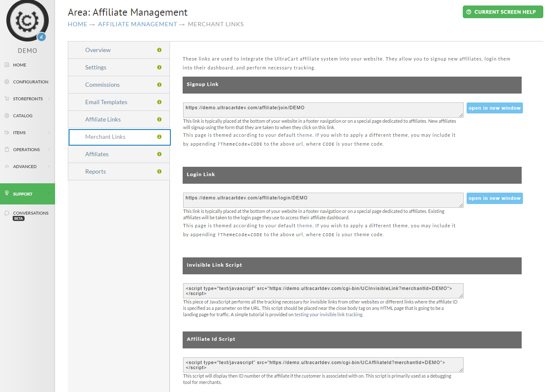The image size is (556, 392).
Task: Click the Support lightbulb icon
Action: pyautogui.click(x=7, y=193)
